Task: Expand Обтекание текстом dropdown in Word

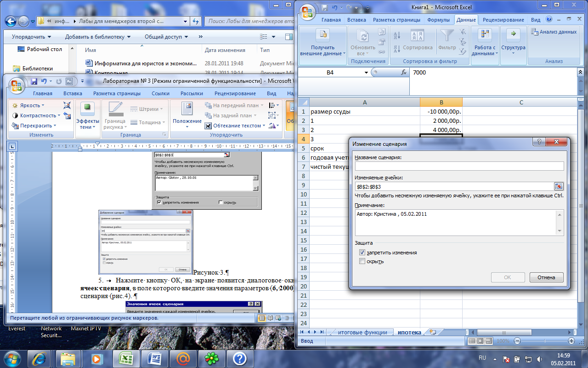Action: pos(264,126)
